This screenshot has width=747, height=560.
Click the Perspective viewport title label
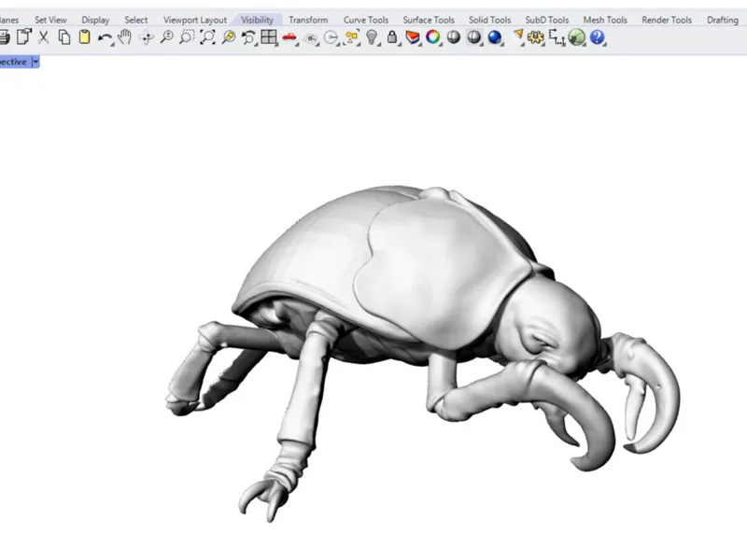click(x=13, y=62)
